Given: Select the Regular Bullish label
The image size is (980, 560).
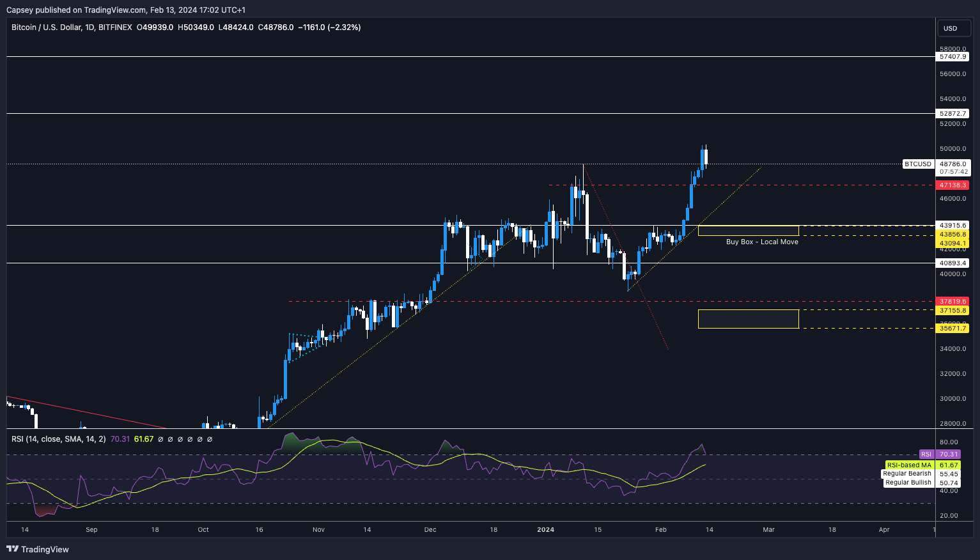Looking at the screenshot, I should click(908, 483).
